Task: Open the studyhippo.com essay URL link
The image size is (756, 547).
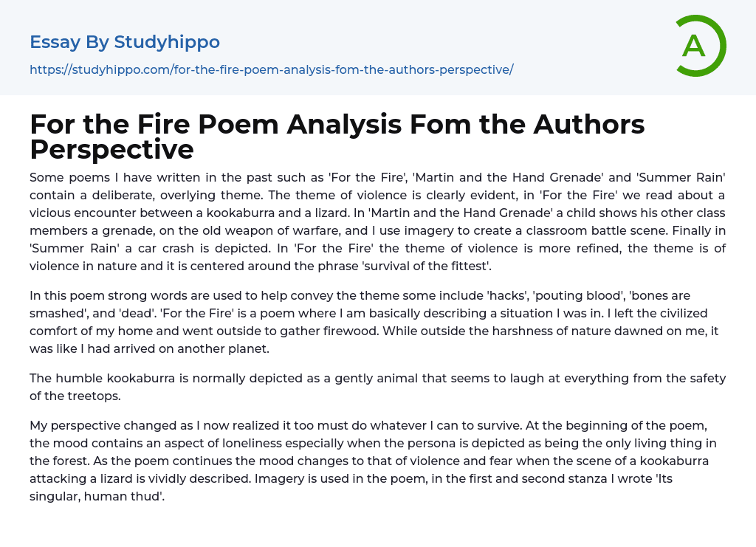Action: coord(271,69)
